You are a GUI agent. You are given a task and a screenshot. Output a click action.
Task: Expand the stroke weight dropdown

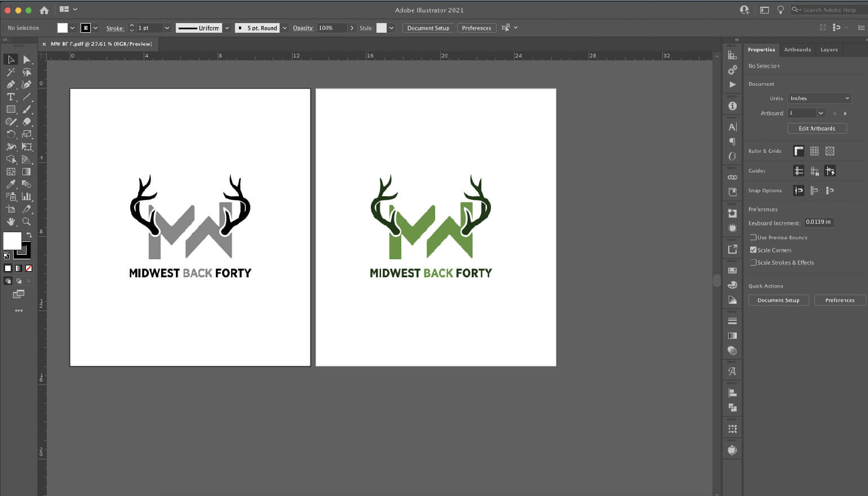tap(167, 28)
